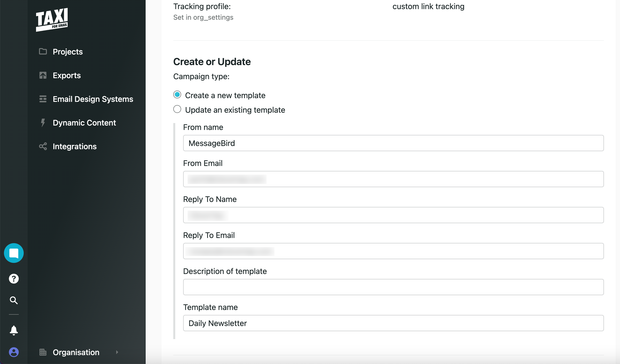Open search via magnifying glass icon

tap(13, 300)
